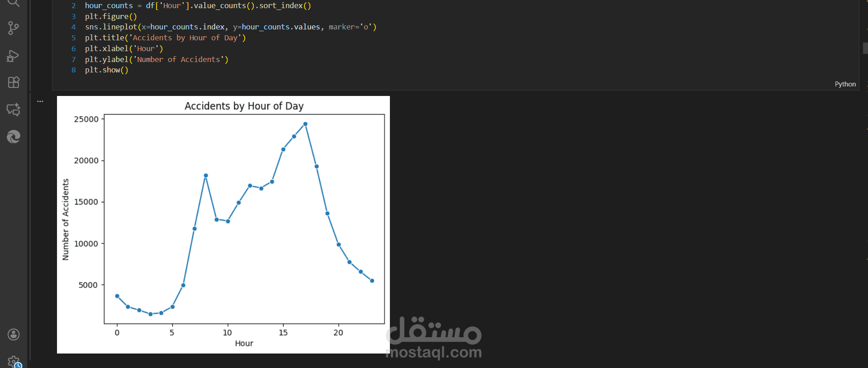The height and width of the screenshot is (368, 868).
Task: Click the editor's vertical scrollbar thumb
Action: 865,48
